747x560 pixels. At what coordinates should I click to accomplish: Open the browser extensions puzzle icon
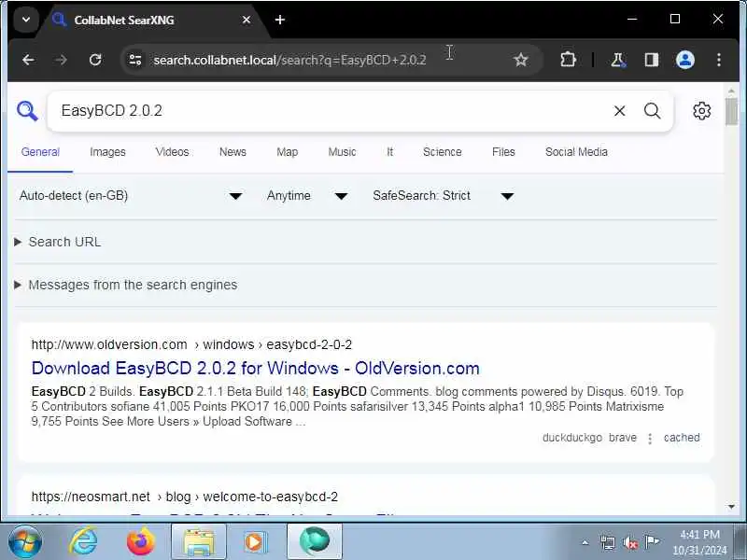pyautogui.click(x=568, y=60)
